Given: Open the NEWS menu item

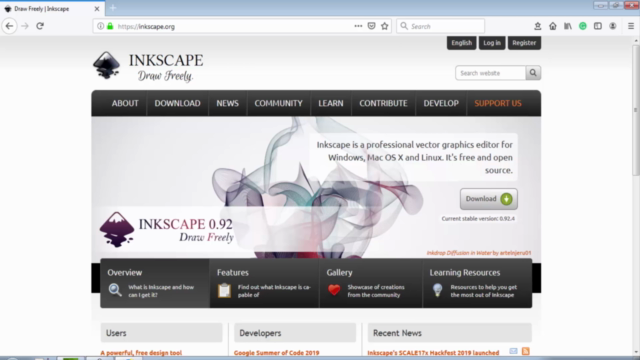Looking at the screenshot, I should (227, 103).
